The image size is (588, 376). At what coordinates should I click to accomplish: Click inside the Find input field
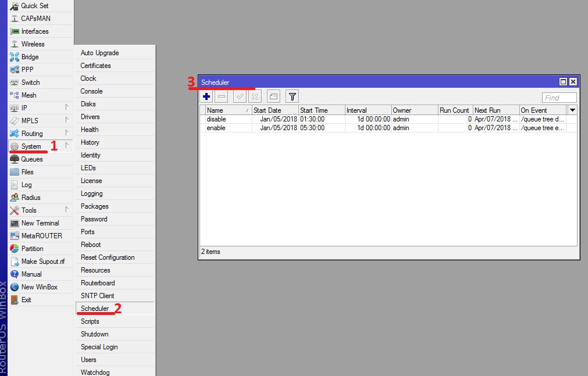pyautogui.click(x=557, y=97)
